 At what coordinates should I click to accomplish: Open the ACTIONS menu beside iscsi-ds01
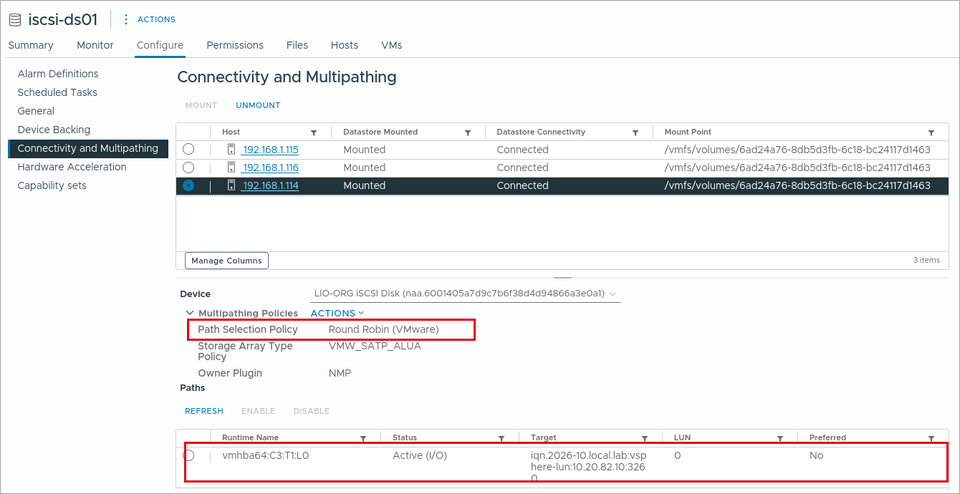coord(149,20)
